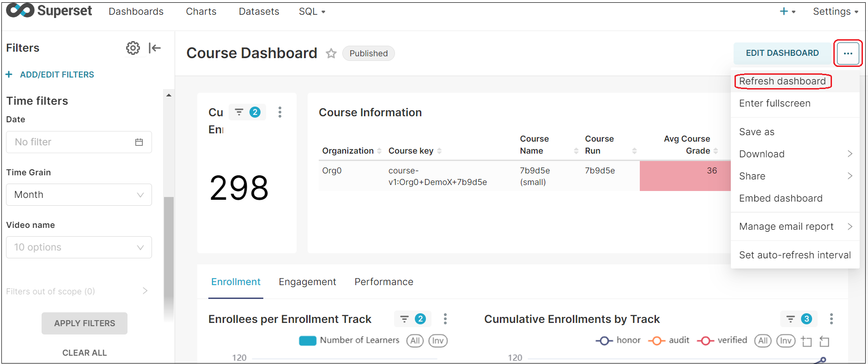Viewport: 868px width, 364px height.
Task: Click the EDIT DASHBOARD button
Action: [782, 53]
